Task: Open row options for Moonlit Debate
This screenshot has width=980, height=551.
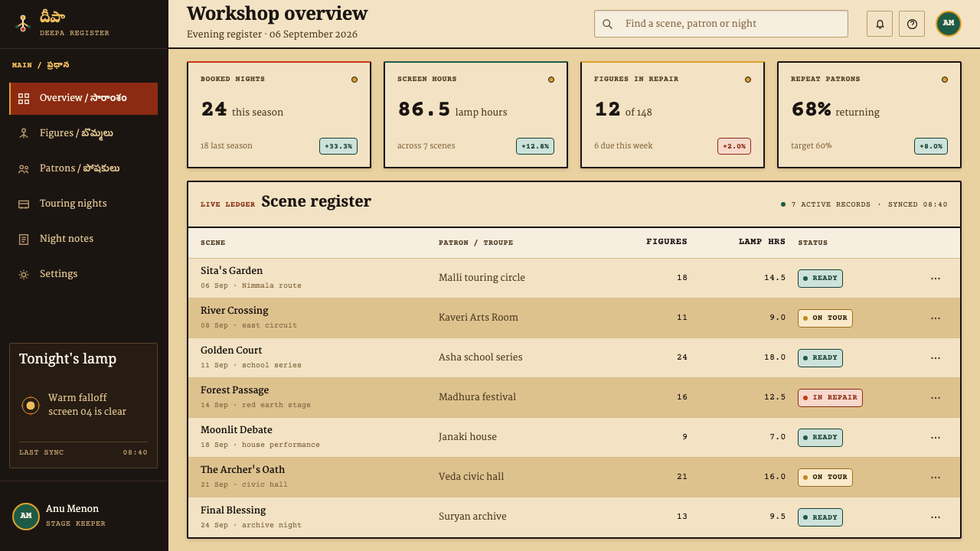Action: tap(936, 438)
